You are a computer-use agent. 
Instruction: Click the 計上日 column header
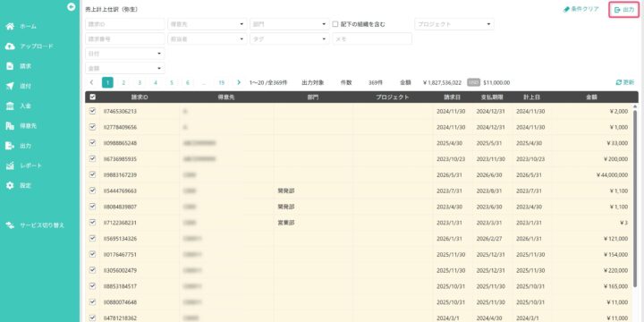coord(531,97)
